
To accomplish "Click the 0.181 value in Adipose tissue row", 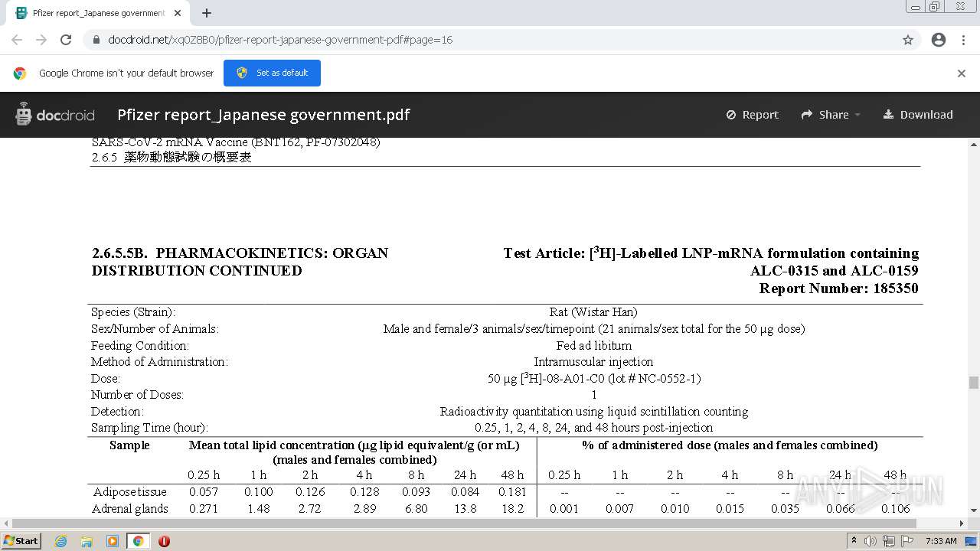I will pos(511,492).
